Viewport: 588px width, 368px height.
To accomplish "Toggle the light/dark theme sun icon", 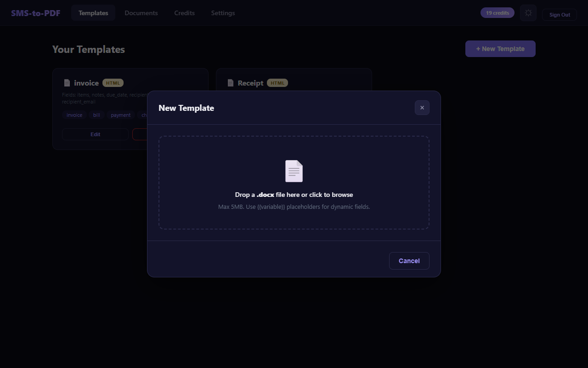I will [528, 13].
